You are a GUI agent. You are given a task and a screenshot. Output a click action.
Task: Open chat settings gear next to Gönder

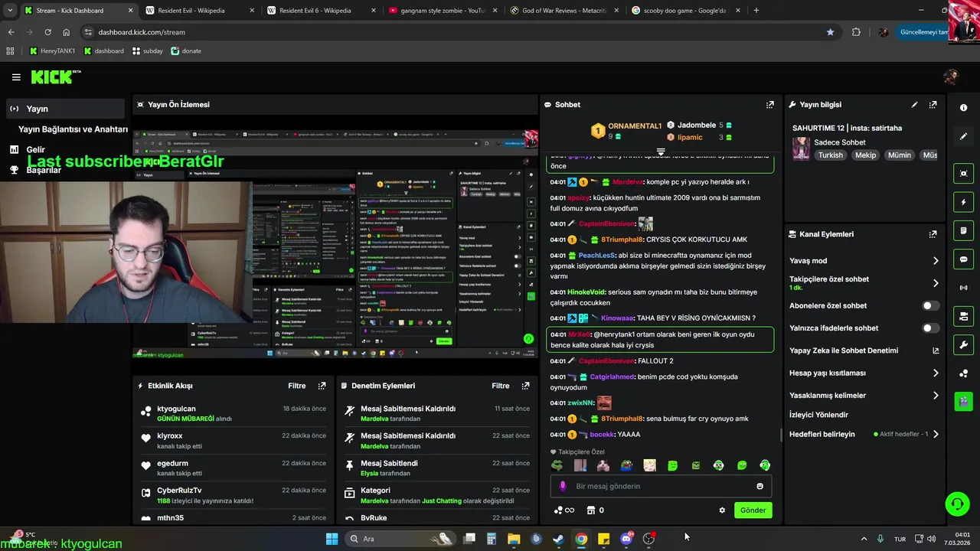tap(721, 510)
